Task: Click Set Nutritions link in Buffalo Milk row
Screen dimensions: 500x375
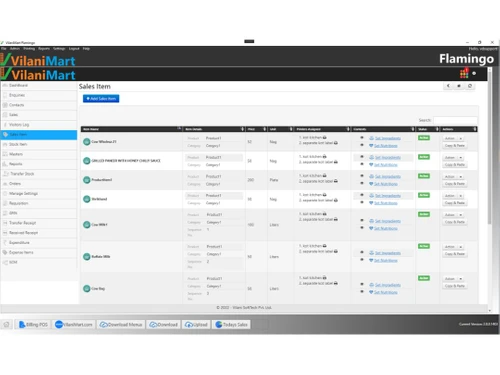Action: [x=386, y=261]
